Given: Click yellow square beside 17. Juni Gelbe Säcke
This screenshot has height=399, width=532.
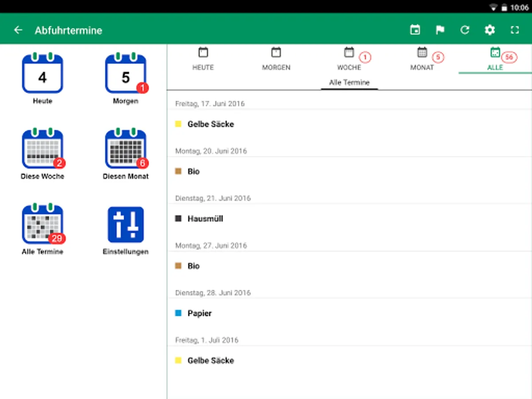Looking at the screenshot, I should pyautogui.click(x=178, y=124).
